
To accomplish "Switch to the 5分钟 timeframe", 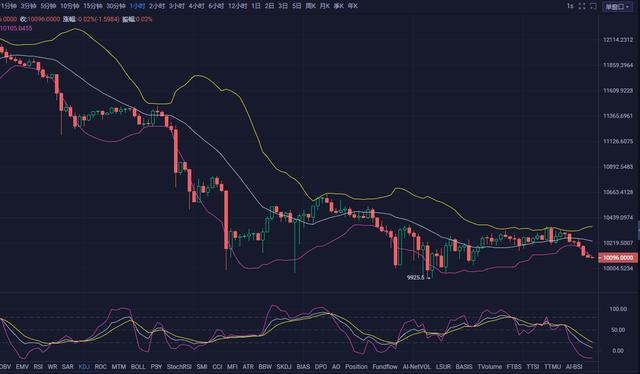I will (x=48, y=6).
